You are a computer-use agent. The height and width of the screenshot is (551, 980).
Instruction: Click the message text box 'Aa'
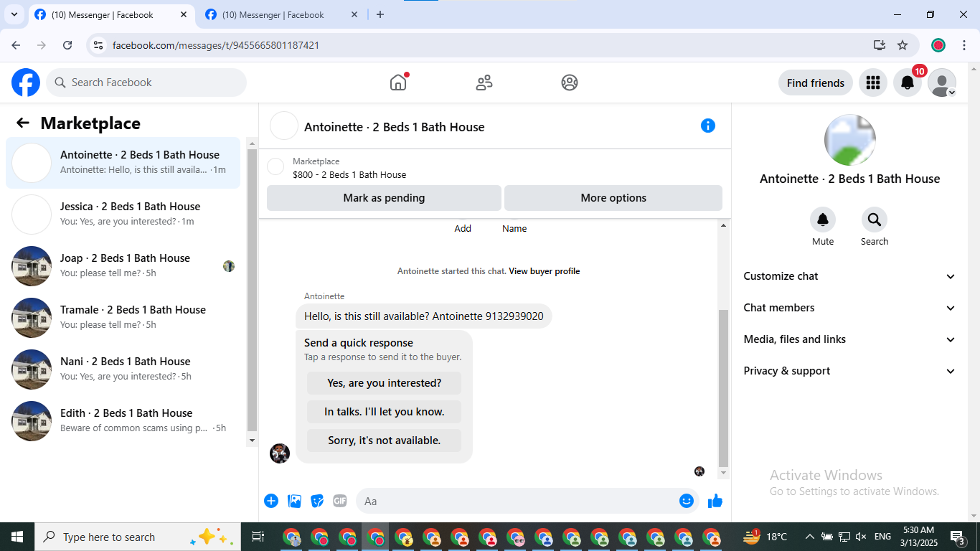(527, 501)
